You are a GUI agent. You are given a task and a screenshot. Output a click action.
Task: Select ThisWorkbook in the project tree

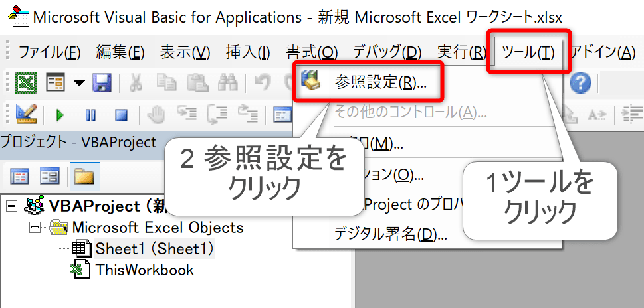pos(144,269)
